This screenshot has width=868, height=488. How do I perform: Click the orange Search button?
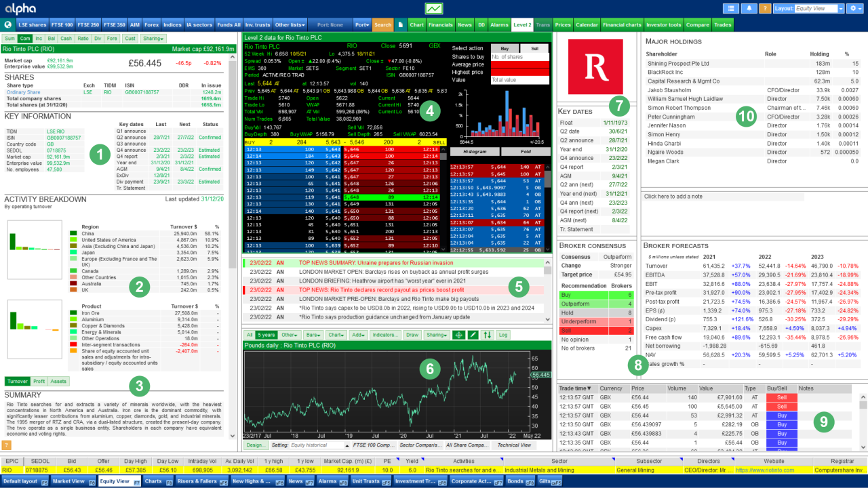(x=382, y=25)
